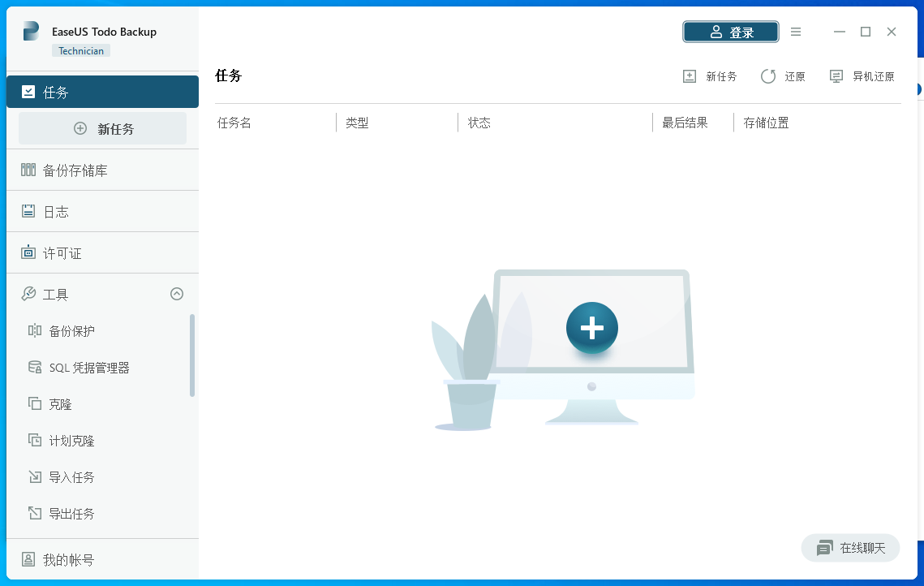Open the hamburger menu icon
The width and height of the screenshot is (924, 586).
click(796, 32)
